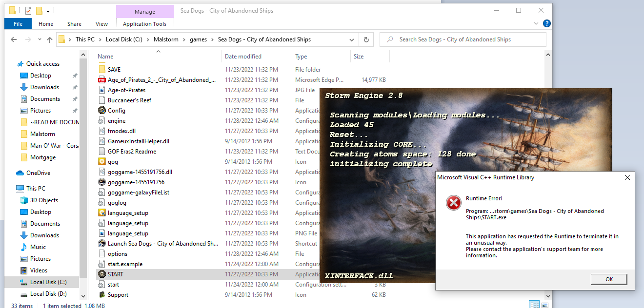Refresh the current folder view
This screenshot has height=308, width=644.
pos(366,40)
